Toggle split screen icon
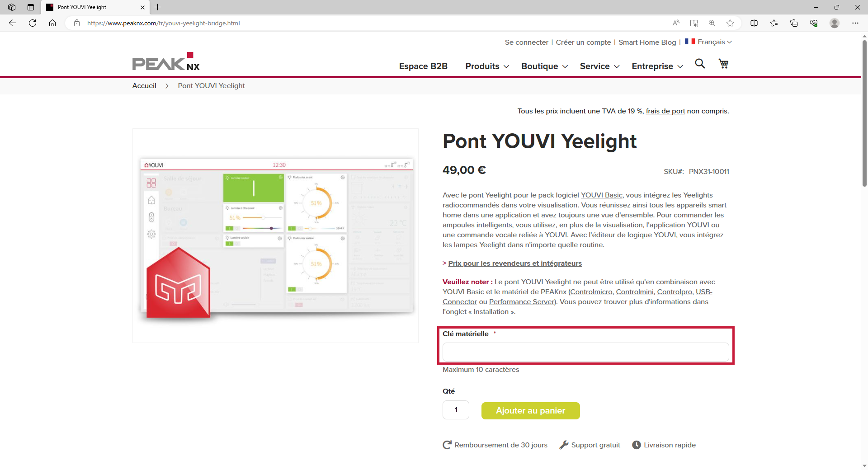 (754, 23)
